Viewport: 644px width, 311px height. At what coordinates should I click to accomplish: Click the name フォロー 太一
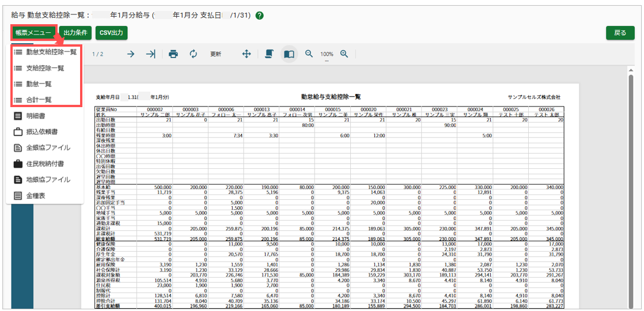click(226, 114)
